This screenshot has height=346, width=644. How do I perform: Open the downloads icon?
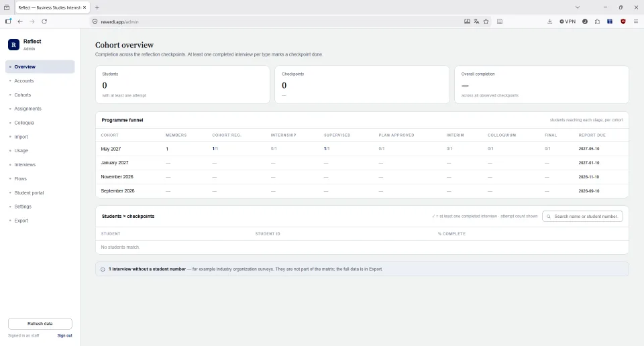tap(549, 21)
